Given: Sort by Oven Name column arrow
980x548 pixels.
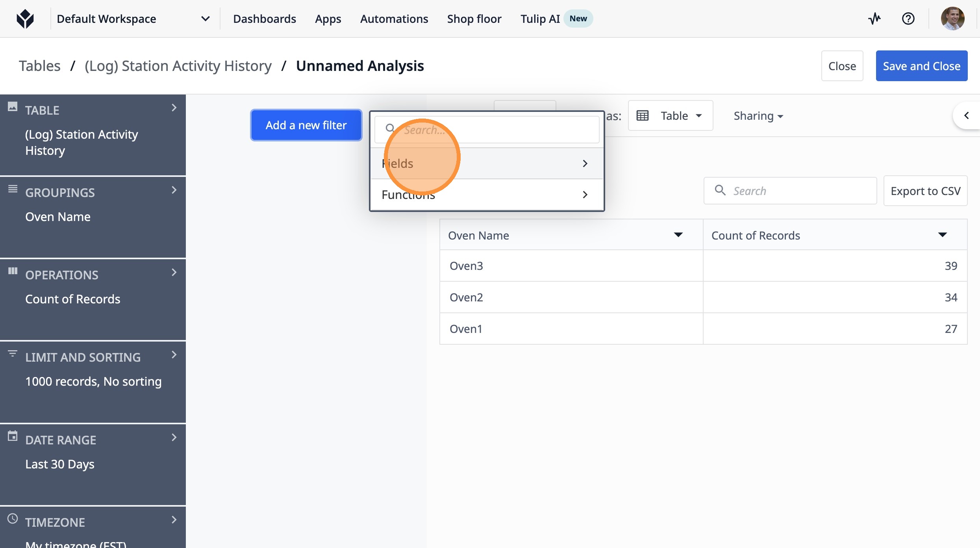Looking at the screenshot, I should pyautogui.click(x=678, y=235).
